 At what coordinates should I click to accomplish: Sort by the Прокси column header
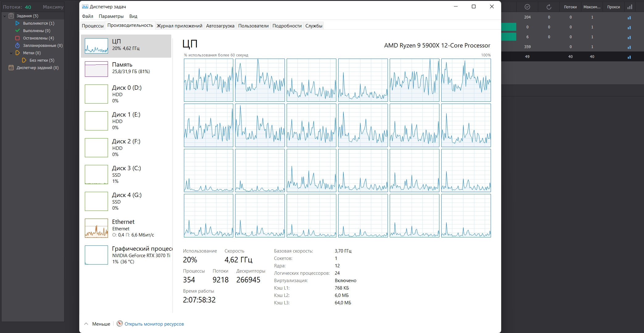tap(613, 7)
